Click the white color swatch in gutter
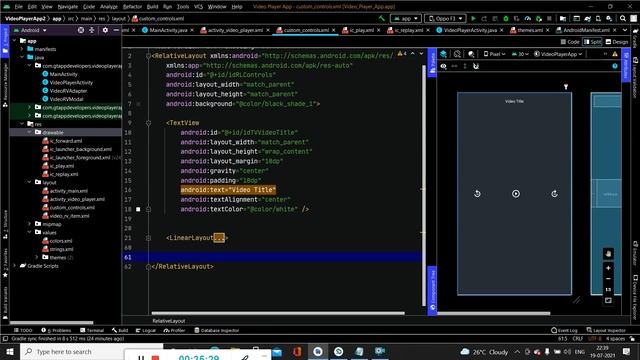Screen dimensions: 640x360 point(138,209)
